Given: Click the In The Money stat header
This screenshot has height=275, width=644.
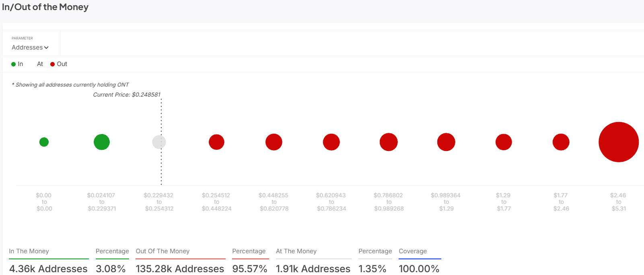Looking at the screenshot, I should pos(29,251).
